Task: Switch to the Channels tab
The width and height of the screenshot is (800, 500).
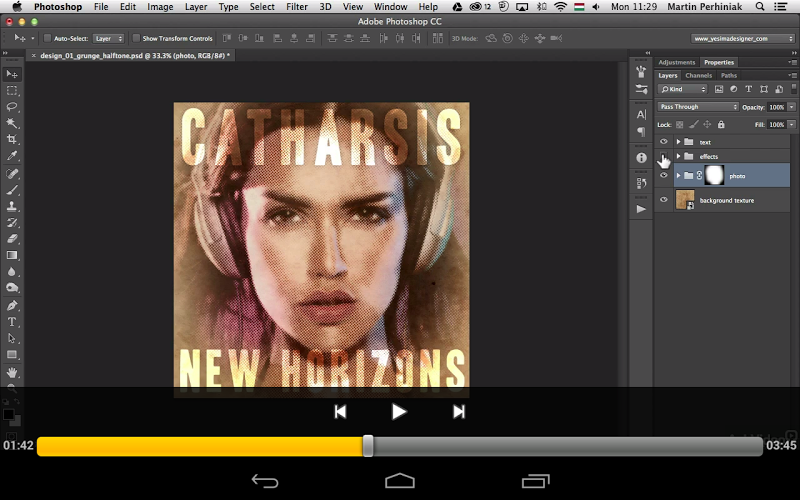Action: [x=698, y=76]
